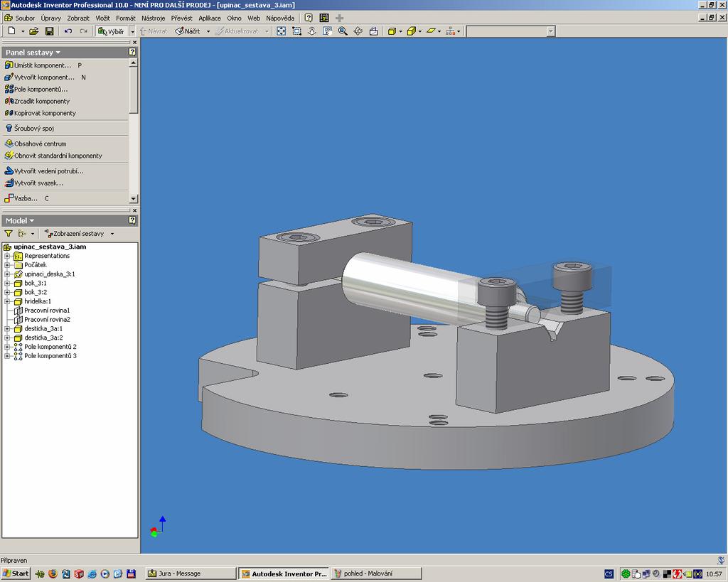
Task: Open the Model browser dropdown header
Action: click(x=19, y=220)
